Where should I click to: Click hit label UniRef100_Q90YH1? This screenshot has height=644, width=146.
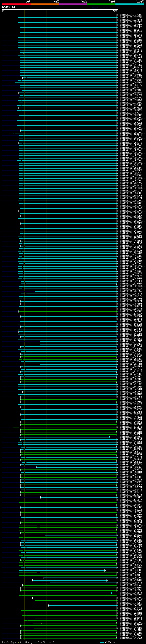(131, 580)
